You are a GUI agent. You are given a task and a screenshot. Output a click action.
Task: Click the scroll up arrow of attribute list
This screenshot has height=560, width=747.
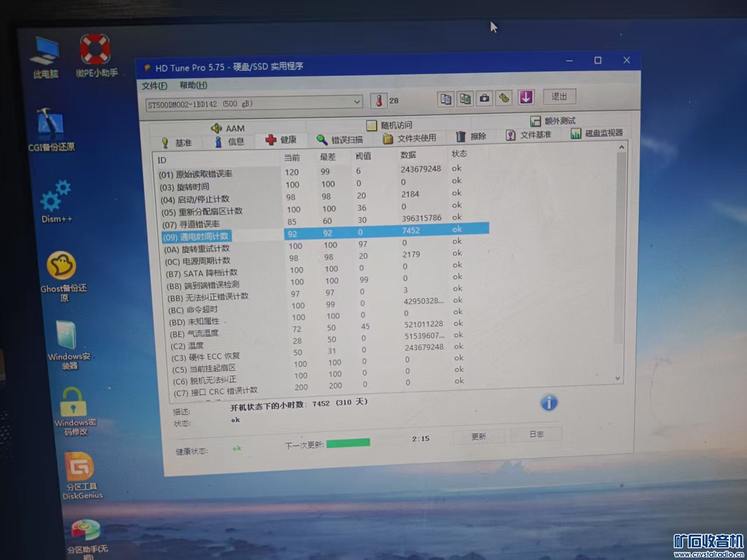622,147
